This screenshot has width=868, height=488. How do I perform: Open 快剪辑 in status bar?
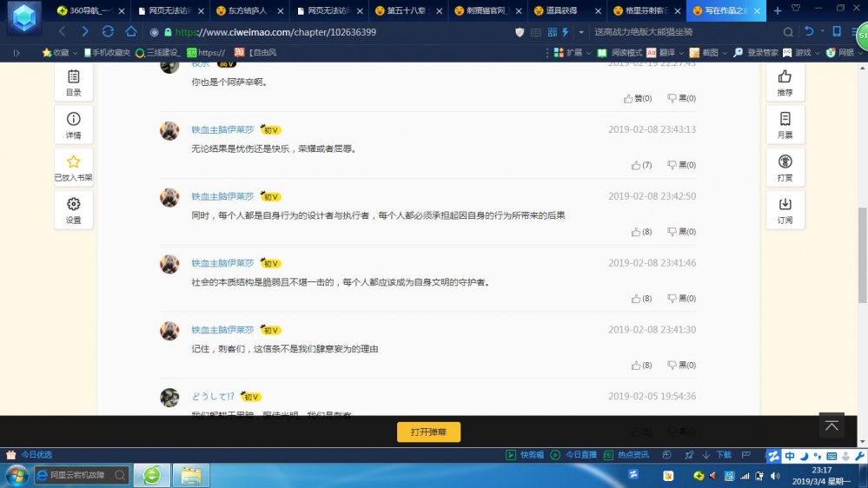tap(525, 455)
